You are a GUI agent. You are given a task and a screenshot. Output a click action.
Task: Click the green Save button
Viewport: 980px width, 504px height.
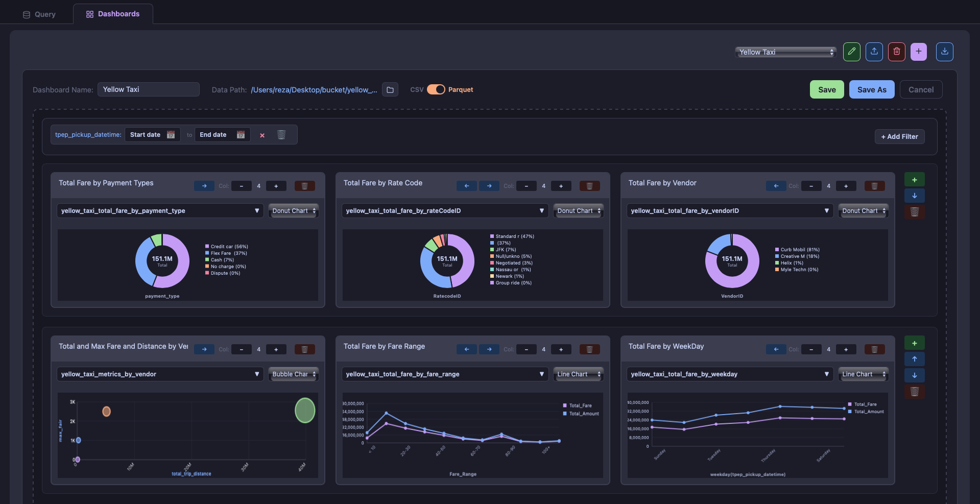pos(827,90)
